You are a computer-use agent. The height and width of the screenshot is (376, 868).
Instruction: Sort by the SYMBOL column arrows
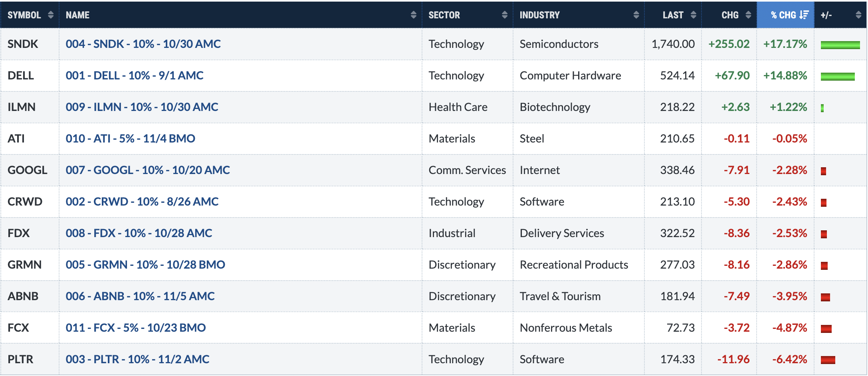(50, 15)
